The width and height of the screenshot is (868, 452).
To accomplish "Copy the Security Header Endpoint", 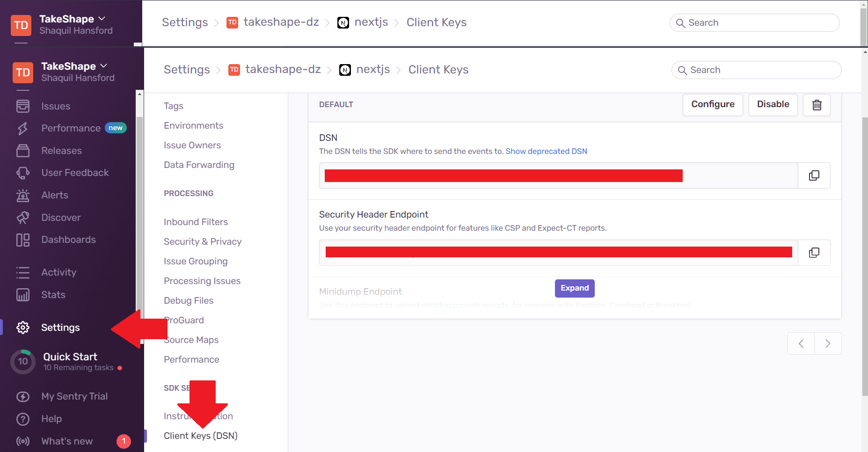I will [814, 253].
